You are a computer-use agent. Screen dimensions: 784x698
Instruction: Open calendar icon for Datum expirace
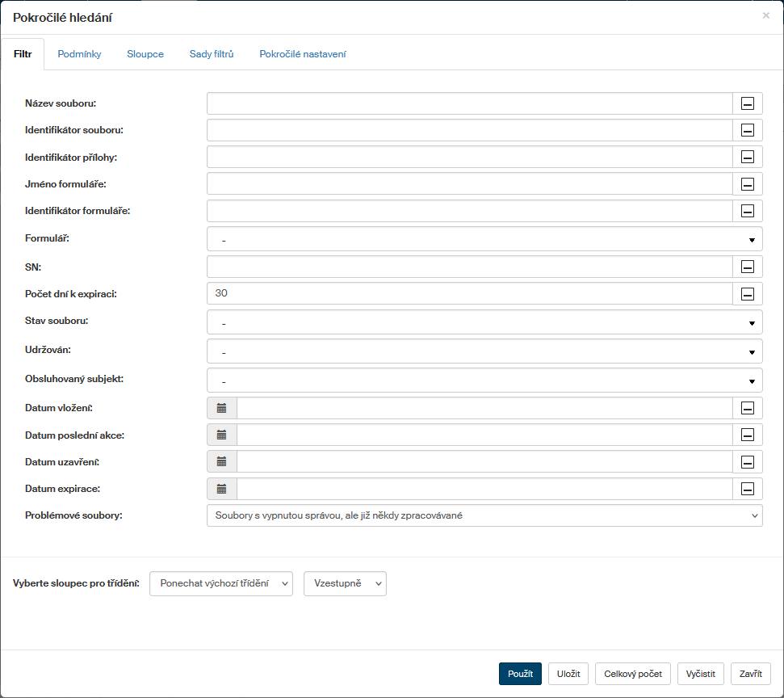coord(222,489)
